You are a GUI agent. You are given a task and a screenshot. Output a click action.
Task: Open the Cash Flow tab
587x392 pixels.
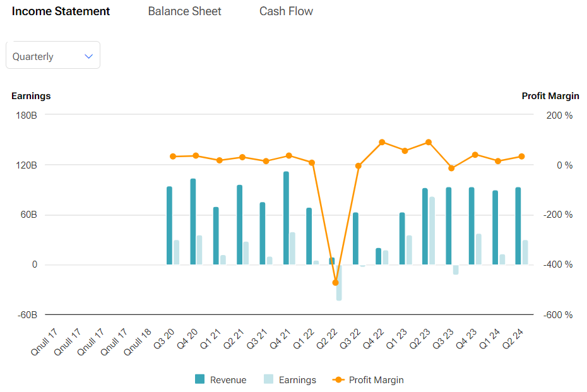tap(286, 11)
